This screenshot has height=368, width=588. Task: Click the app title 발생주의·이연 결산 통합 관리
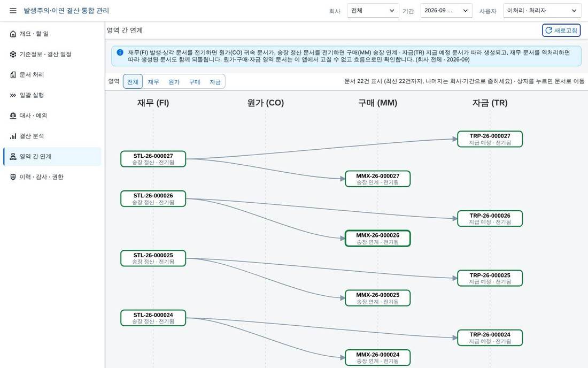[x=66, y=11]
